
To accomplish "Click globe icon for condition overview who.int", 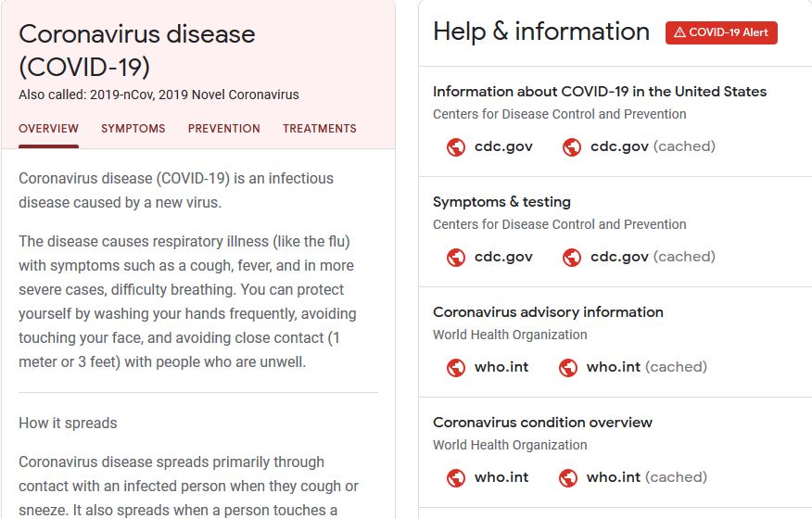I will click(x=456, y=478).
